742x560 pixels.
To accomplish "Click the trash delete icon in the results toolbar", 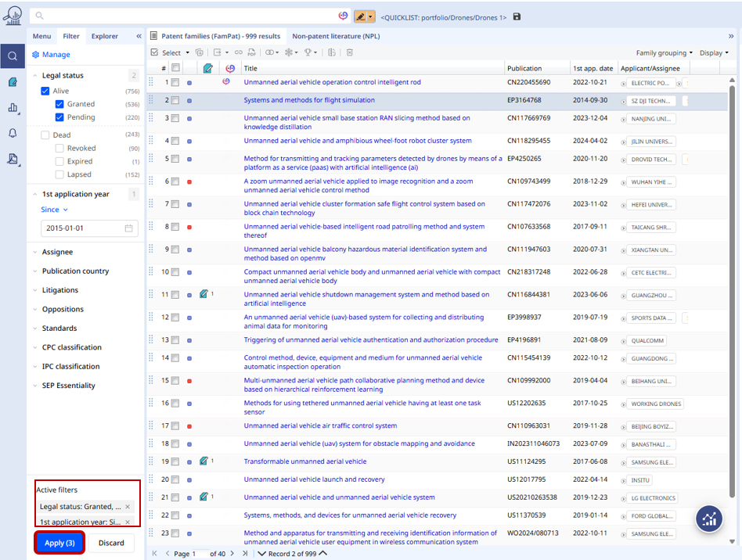I will (x=350, y=52).
